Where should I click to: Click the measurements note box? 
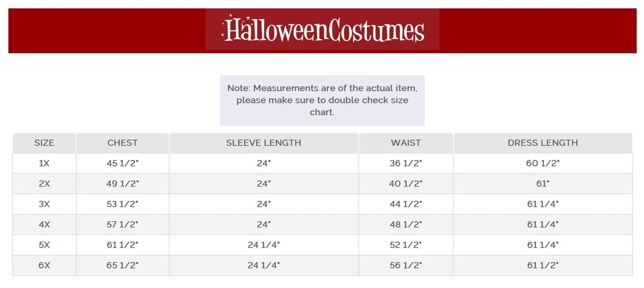point(322,100)
